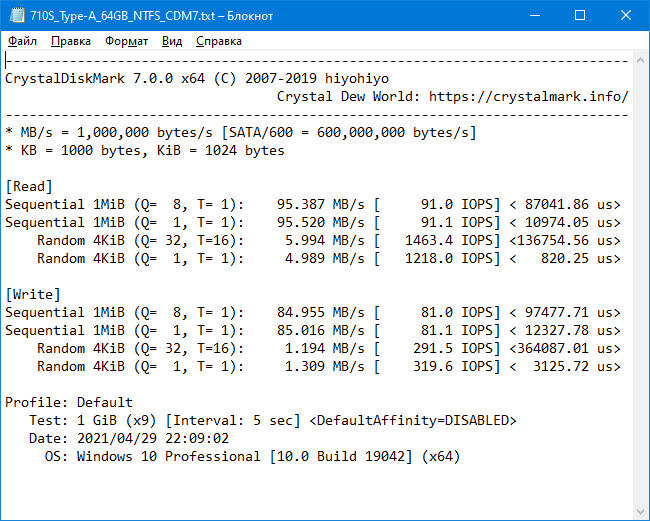
Task: Maximize the Notepad window
Action: pyautogui.click(x=580, y=15)
